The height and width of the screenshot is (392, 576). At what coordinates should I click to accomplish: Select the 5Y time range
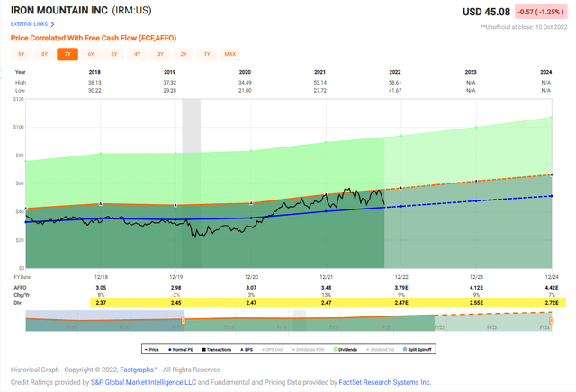[x=114, y=54]
